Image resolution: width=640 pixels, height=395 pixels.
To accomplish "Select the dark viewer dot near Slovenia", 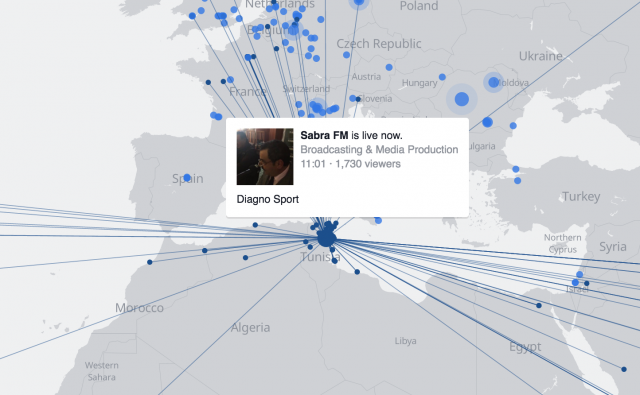I will click(x=358, y=99).
